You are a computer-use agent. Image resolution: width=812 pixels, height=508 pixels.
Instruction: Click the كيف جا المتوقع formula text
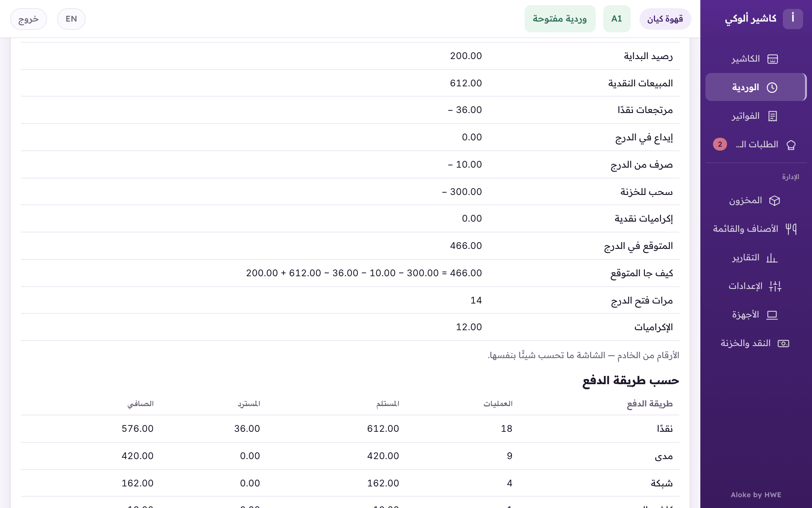point(364,273)
